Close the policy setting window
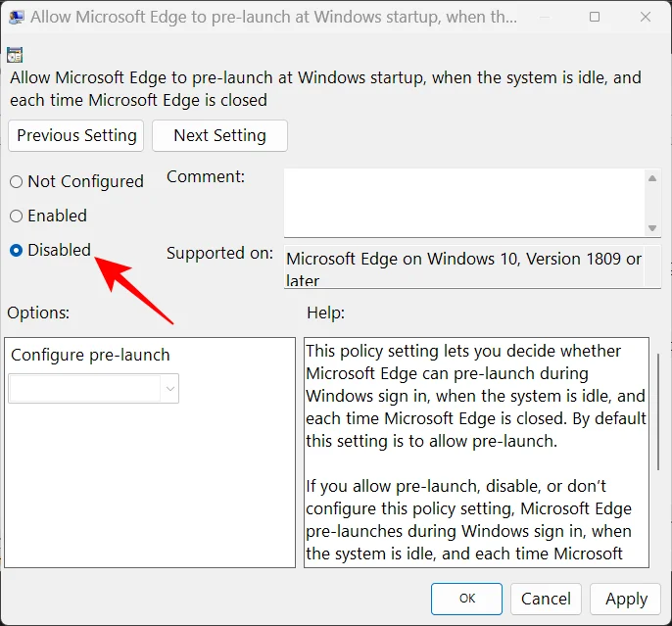 point(645,17)
